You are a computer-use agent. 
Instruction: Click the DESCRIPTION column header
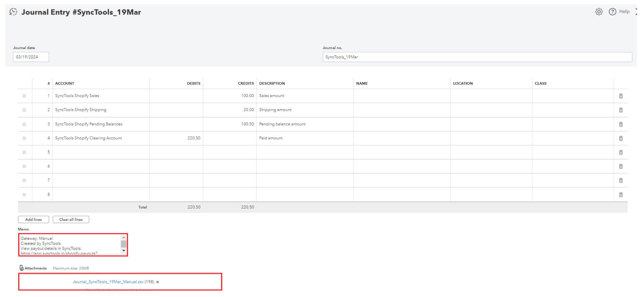point(272,83)
